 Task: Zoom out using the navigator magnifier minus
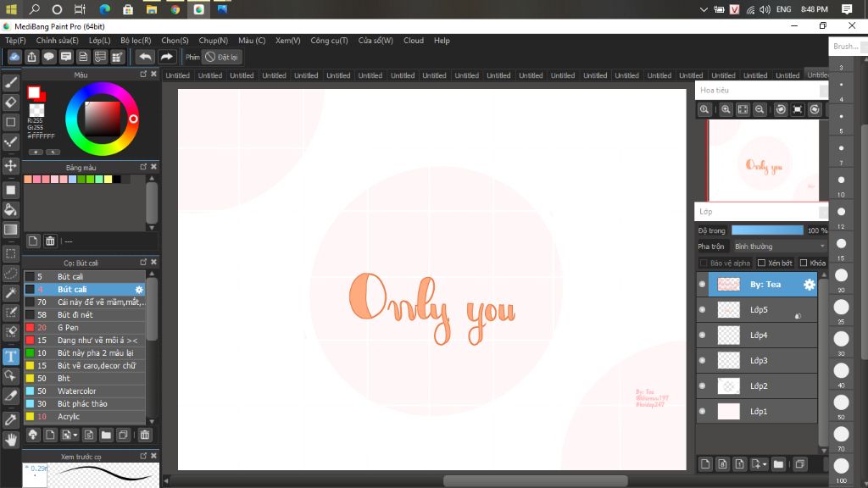[x=760, y=109]
